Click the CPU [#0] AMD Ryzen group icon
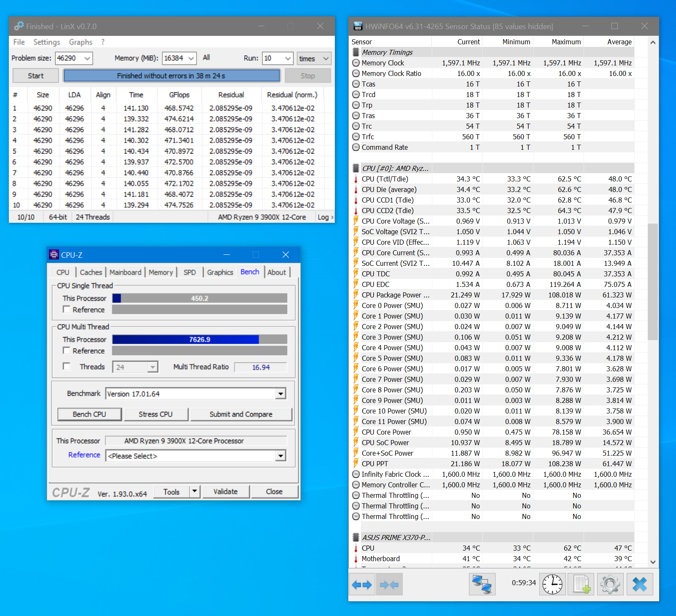Screen dimensions: 676x616 click(x=356, y=168)
